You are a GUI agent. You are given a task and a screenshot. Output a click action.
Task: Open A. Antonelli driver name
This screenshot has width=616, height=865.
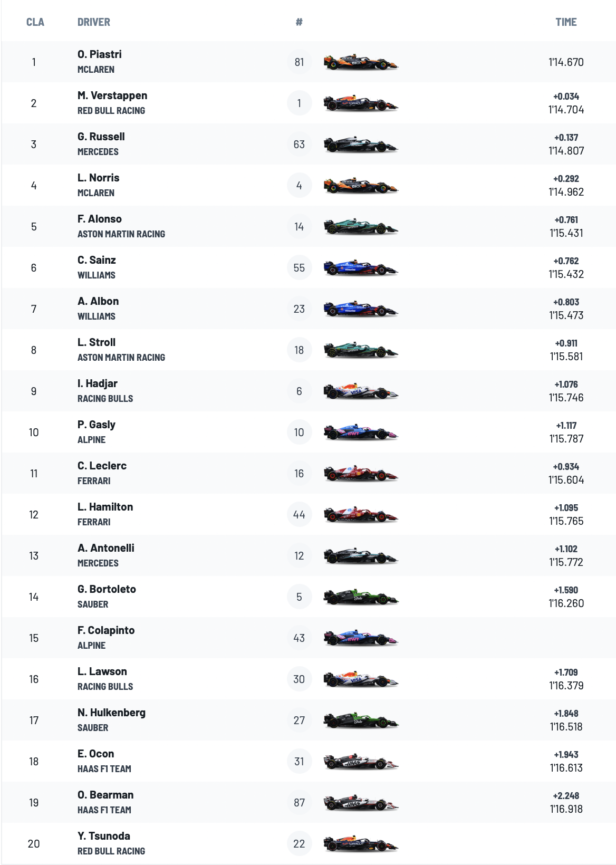click(x=106, y=548)
